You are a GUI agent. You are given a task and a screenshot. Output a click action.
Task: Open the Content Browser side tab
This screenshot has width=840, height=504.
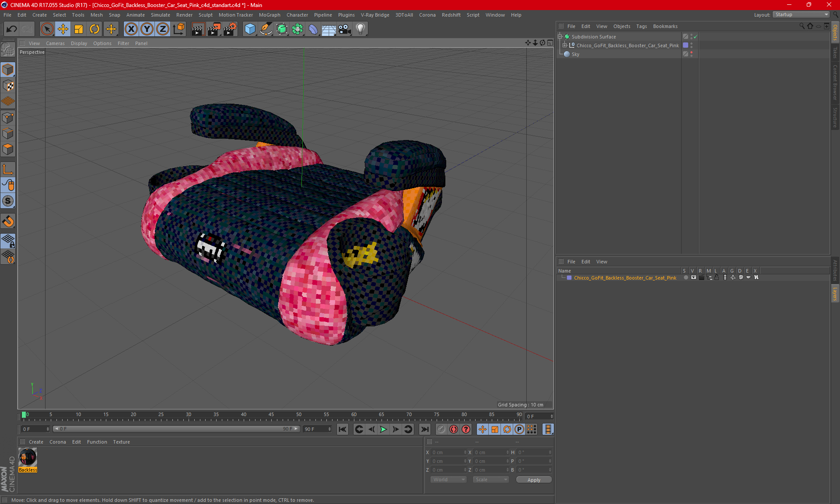click(835, 82)
